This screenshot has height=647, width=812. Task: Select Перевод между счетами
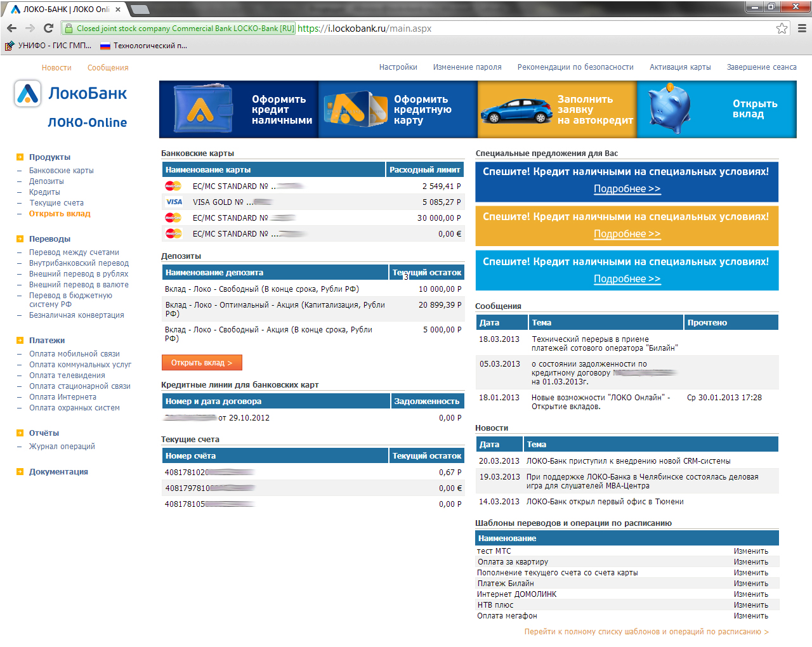(x=74, y=252)
